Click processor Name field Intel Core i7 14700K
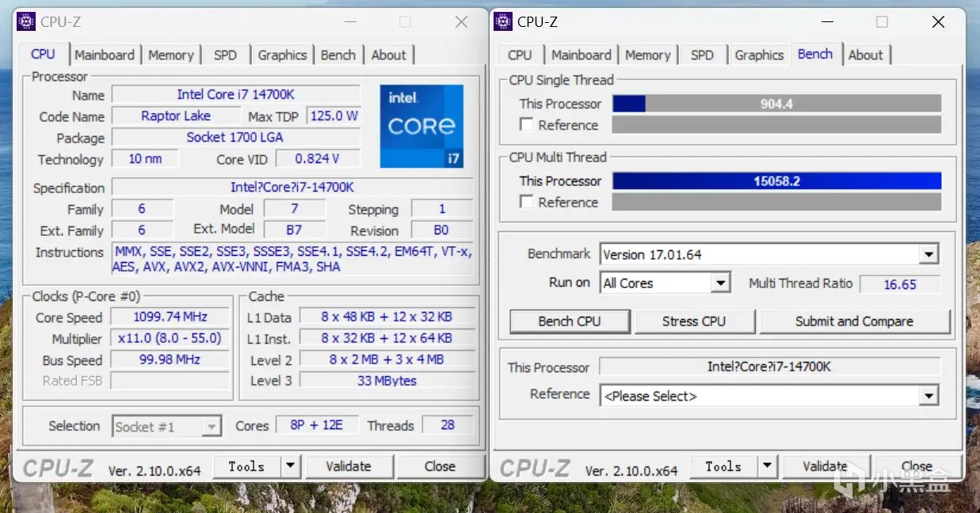980x513 pixels. [236, 95]
